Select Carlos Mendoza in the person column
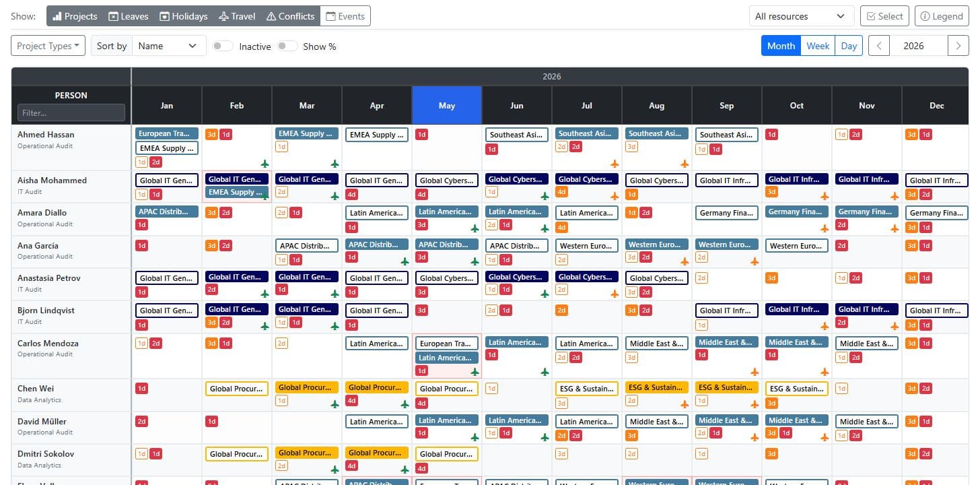This screenshot has width=980, height=485. (48, 343)
